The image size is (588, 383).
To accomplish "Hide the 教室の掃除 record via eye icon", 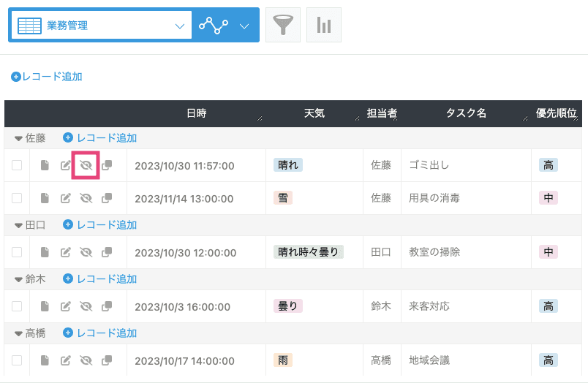I will pos(86,252).
